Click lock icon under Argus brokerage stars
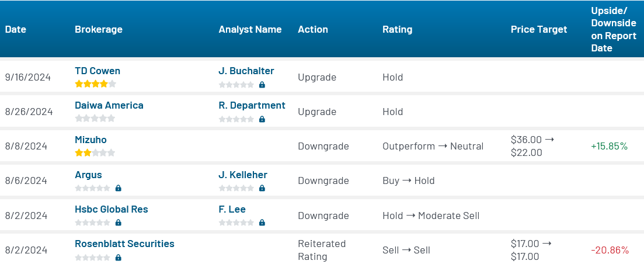 click(x=118, y=188)
